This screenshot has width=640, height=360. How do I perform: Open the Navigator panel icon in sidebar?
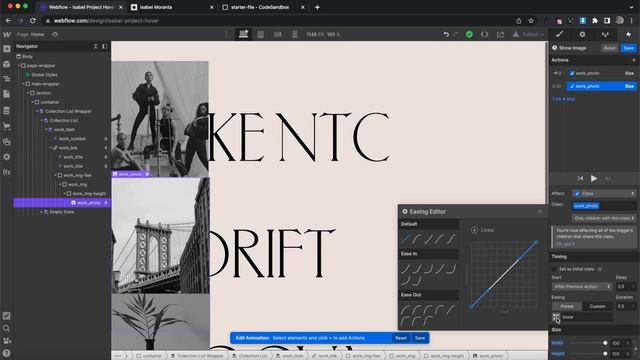pos(7,79)
